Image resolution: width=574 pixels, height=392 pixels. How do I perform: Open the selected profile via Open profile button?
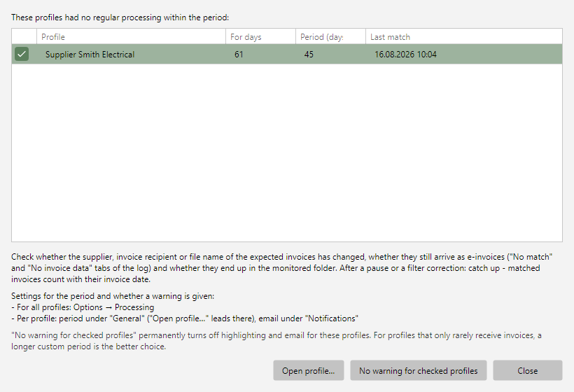pos(308,370)
